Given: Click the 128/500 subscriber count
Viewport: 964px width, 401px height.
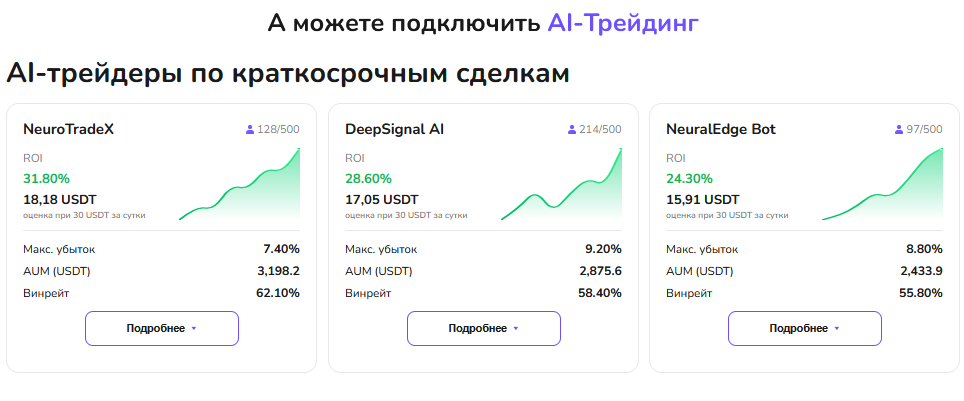Looking at the screenshot, I should coord(278,130).
